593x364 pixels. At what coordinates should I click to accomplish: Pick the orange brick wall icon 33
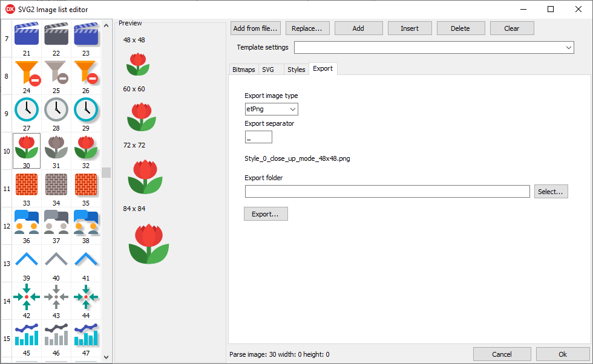[x=27, y=184]
